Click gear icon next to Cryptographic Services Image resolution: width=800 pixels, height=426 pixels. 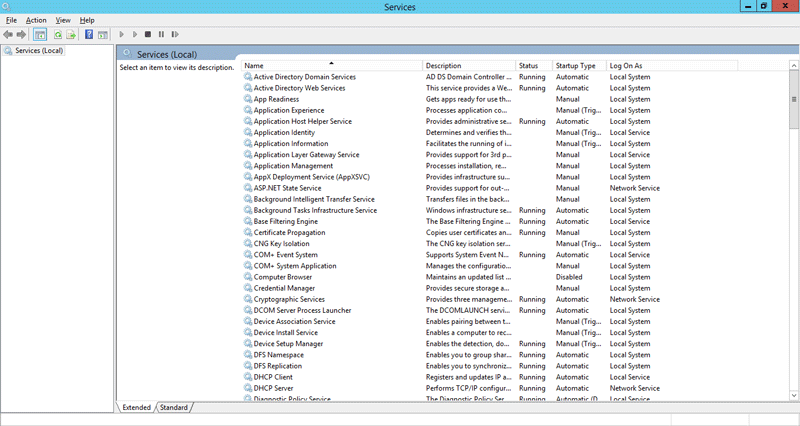click(x=248, y=299)
